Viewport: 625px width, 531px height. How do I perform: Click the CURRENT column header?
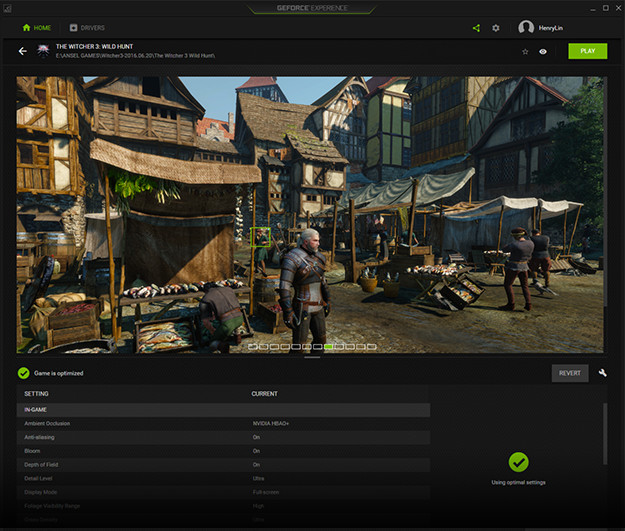point(264,394)
